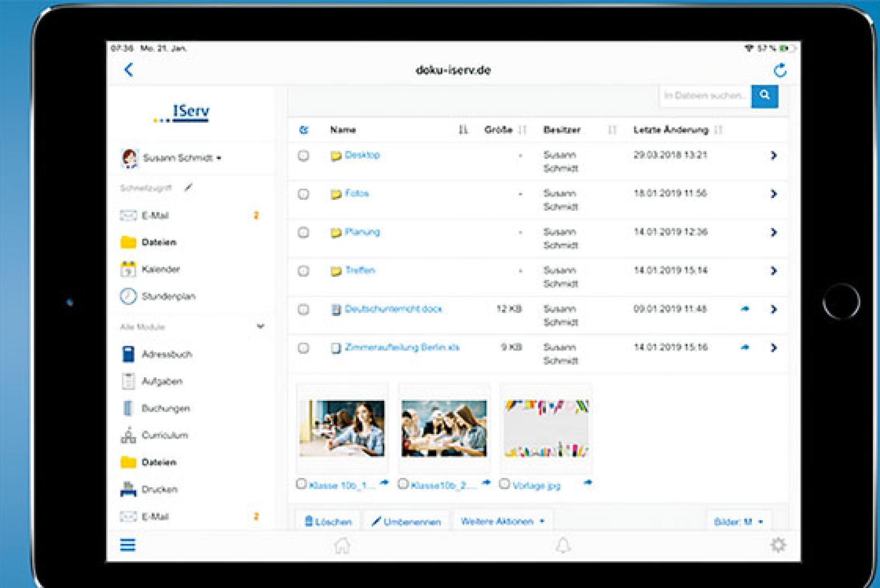Tap the home icon in bottom bar

(x=342, y=545)
